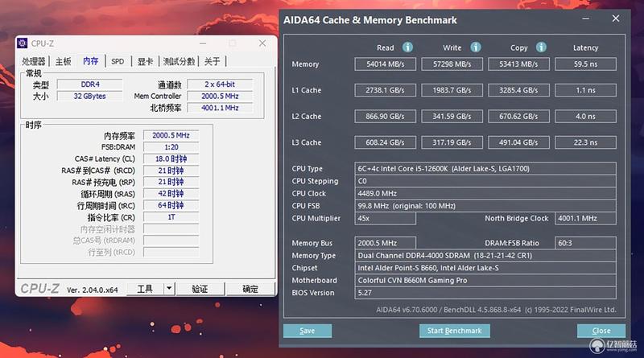644x358 pixels.
Task: Click the L1 Cache latency 1.1 ns
Action: pos(586,90)
